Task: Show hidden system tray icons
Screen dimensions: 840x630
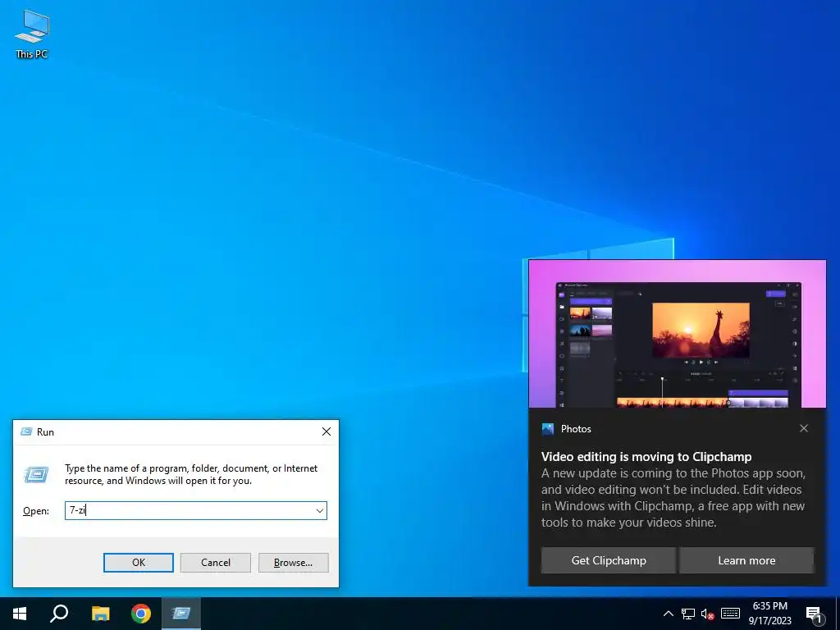Action: [x=669, y=614]
